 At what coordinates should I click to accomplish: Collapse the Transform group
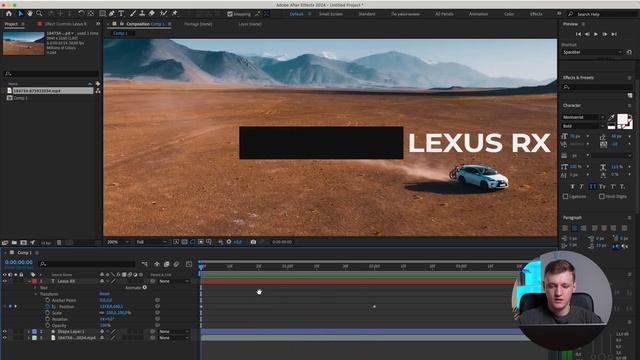coord(36,294)
